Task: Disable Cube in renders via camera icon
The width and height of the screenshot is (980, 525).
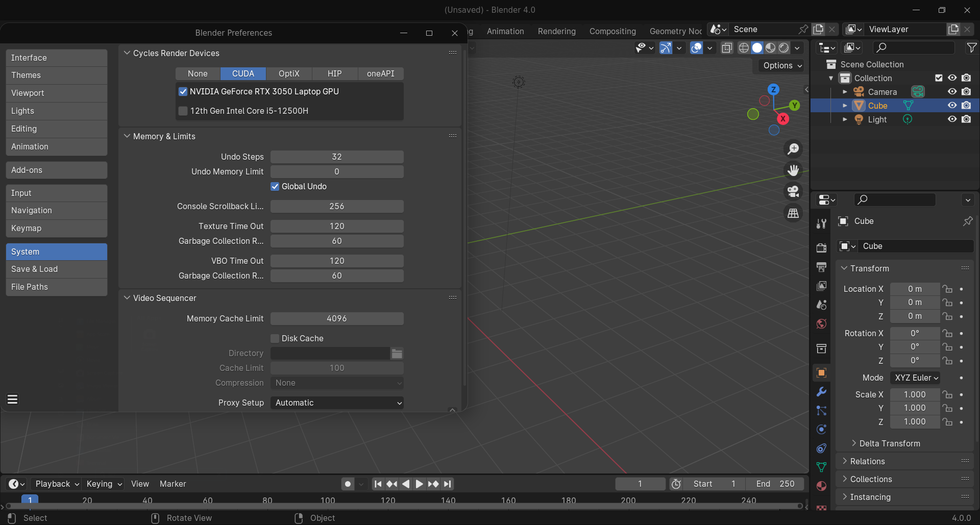Action: [x=966, y=106]
